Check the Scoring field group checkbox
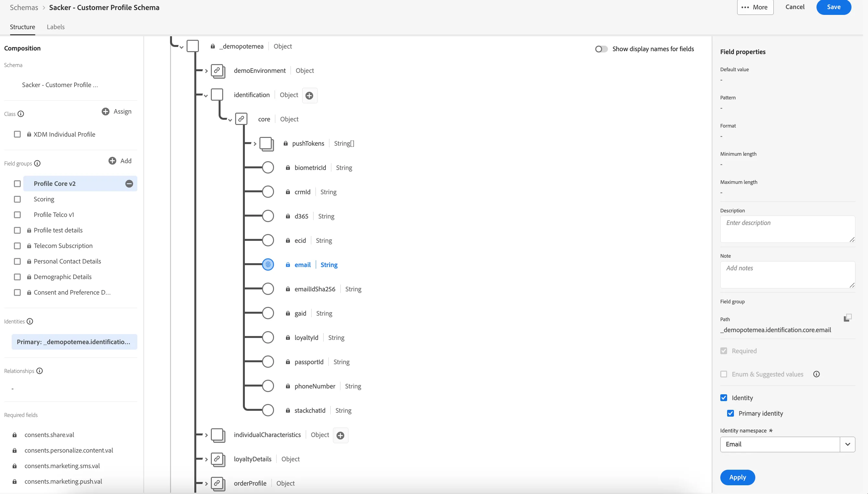The width and height of the screenshot is (868, 494). point(17,199)
